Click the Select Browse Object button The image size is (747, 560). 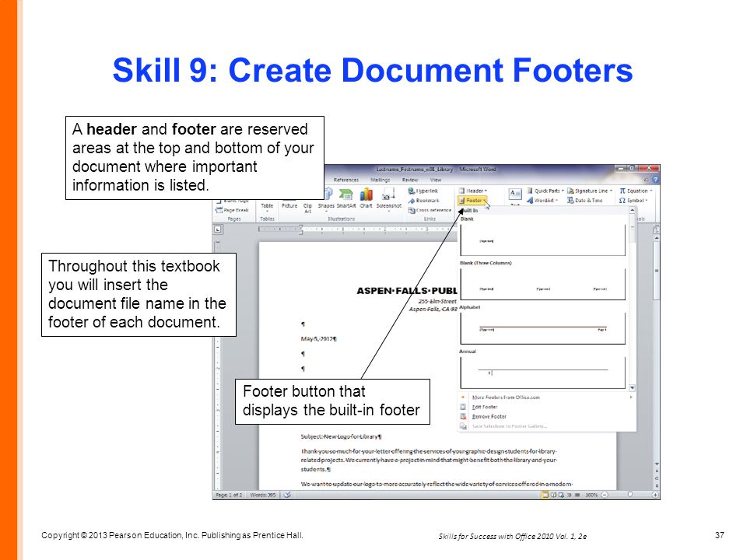click(x=657, y=478)
